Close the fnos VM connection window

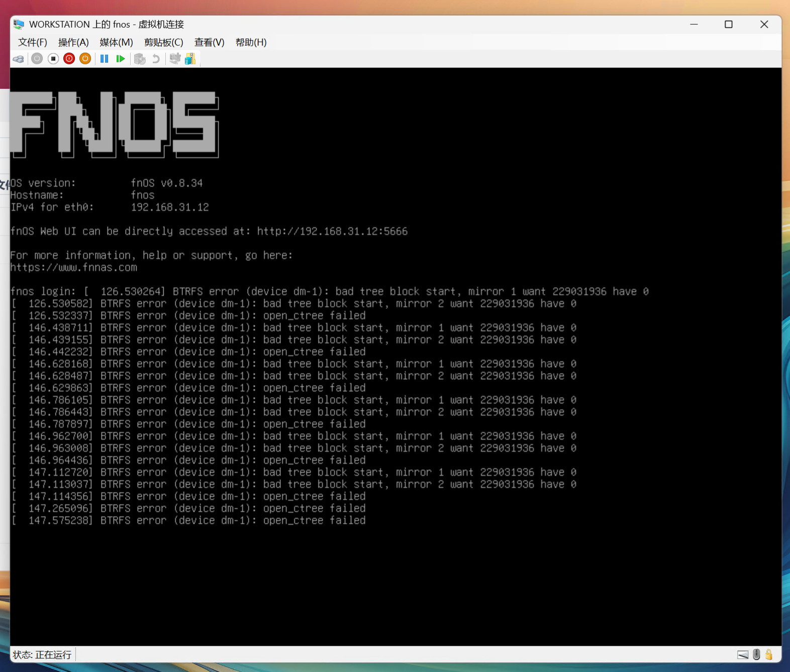click(x=764, y=24)
